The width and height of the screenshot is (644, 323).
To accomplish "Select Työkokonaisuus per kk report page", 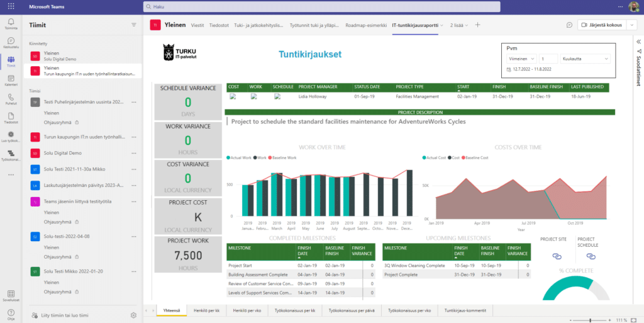I will pos(295,310).
